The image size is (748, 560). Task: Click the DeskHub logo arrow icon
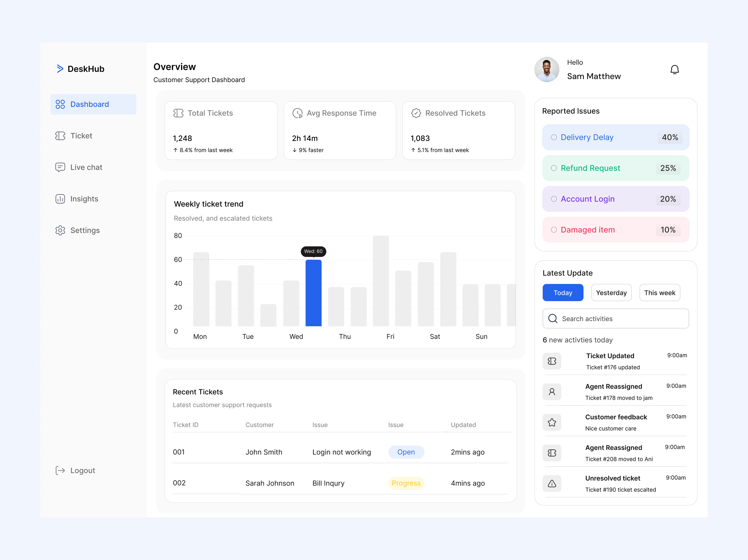[60, 69]
